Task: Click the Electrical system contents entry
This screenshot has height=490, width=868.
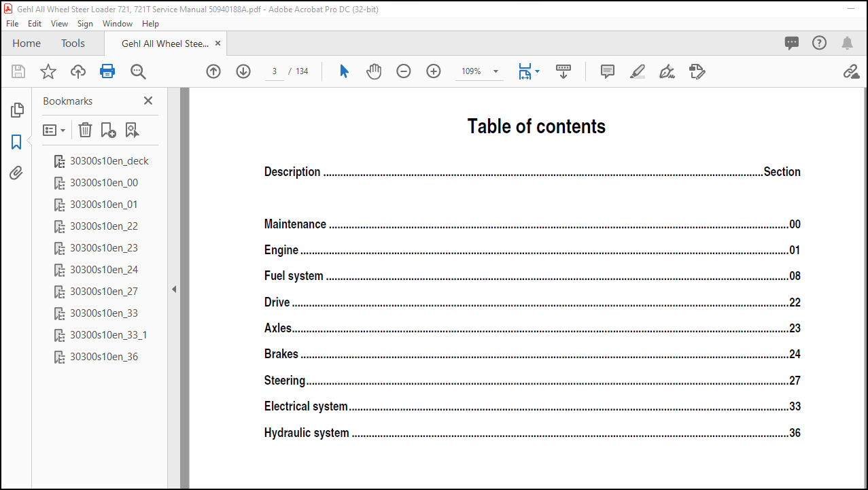Action: click(x=532, y=406)
